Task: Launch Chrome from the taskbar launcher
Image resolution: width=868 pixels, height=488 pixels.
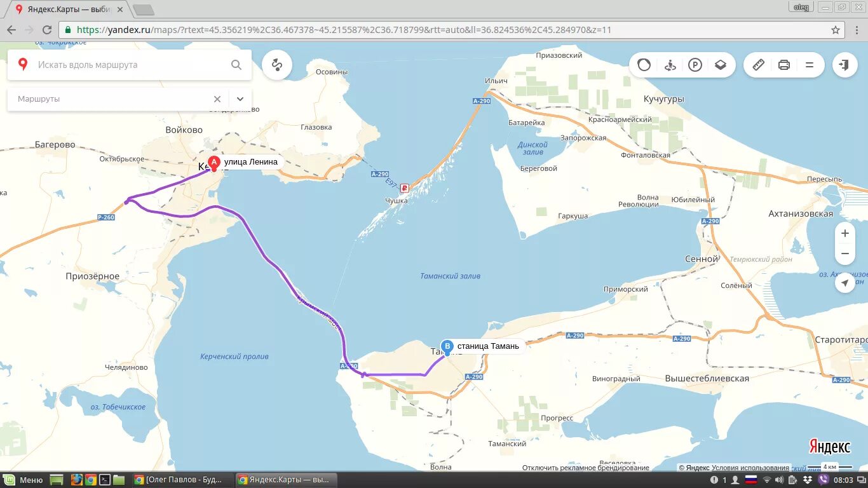Action: point(91,480)
